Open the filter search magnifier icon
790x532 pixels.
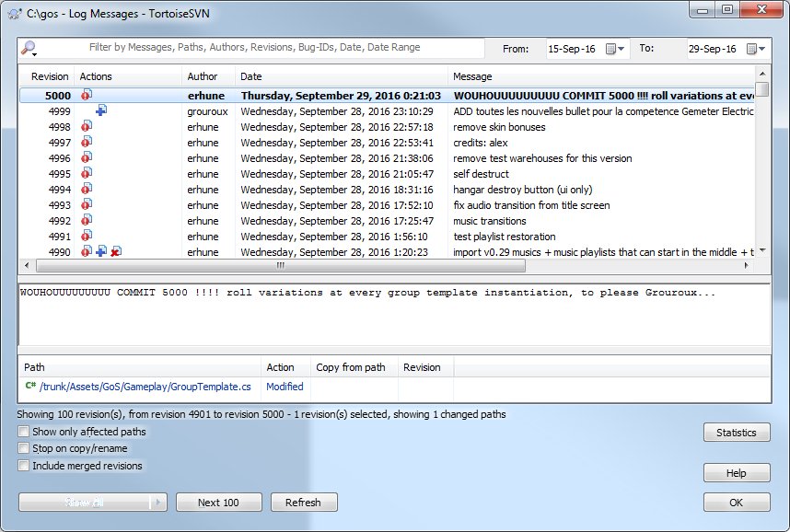(x=29, y=49)
